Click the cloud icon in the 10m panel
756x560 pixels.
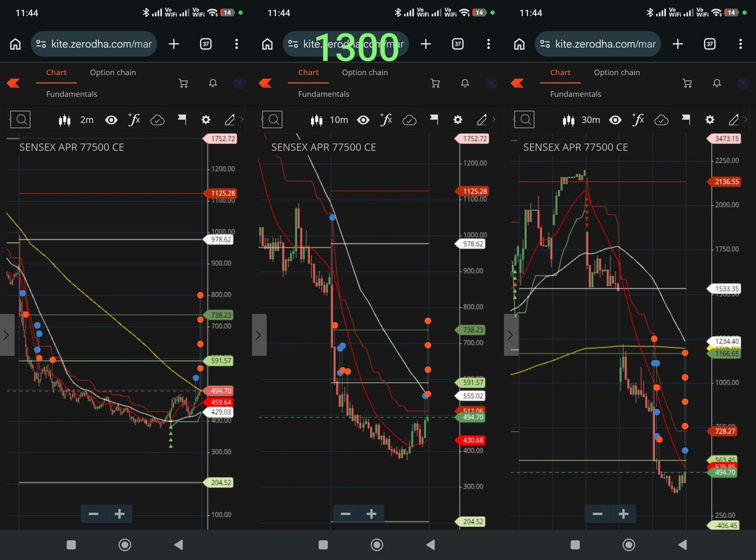(409, 120)
